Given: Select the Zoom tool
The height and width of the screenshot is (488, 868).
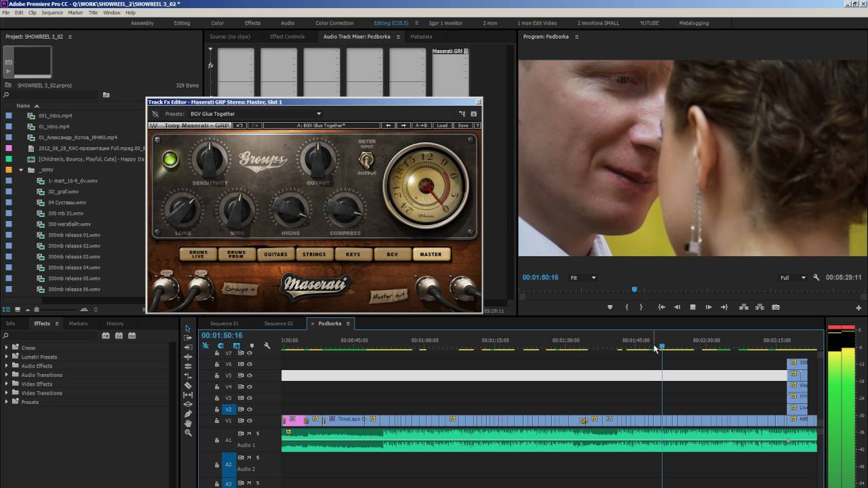Looking at the screenshot, I should pos(188,432).
